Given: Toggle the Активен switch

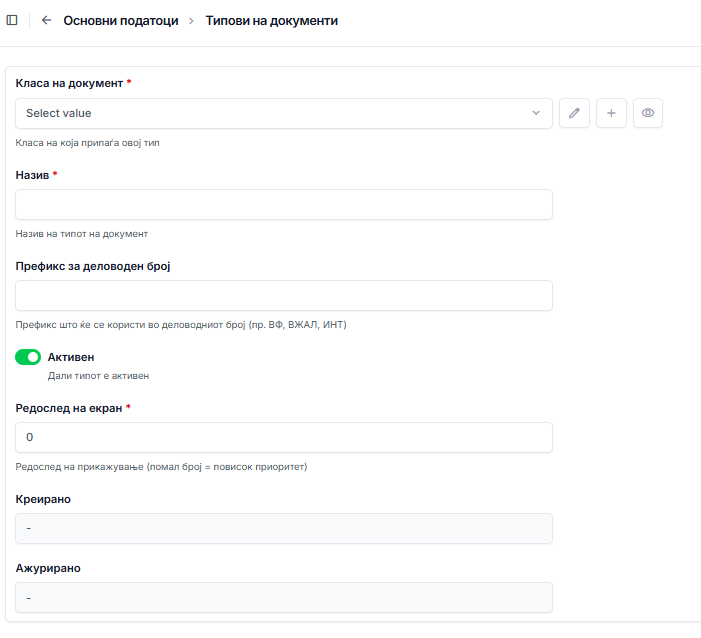Looking at the screenshot, I should click(x=28, y=357).
